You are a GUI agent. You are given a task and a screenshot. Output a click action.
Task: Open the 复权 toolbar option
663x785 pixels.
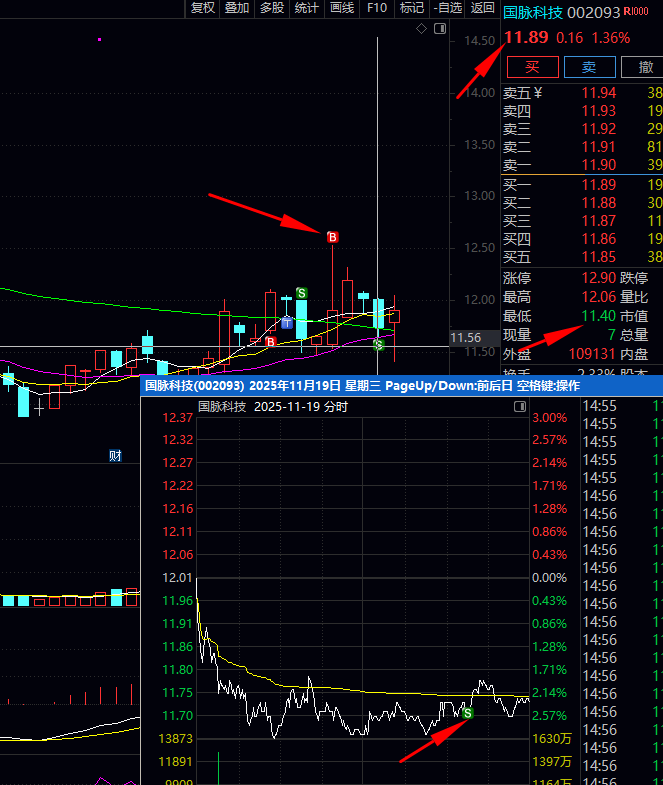coord(203,8)
